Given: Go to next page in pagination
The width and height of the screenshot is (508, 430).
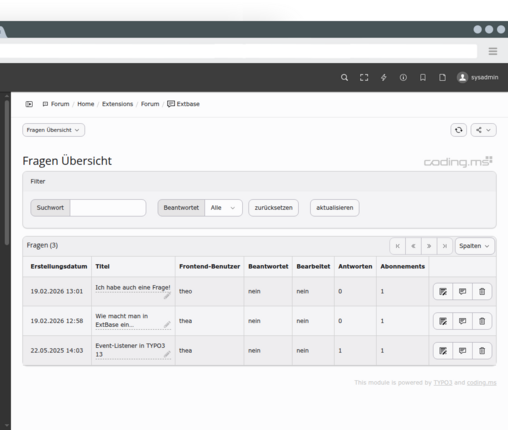Looking at the screenshot, I should tap(429, 246).
